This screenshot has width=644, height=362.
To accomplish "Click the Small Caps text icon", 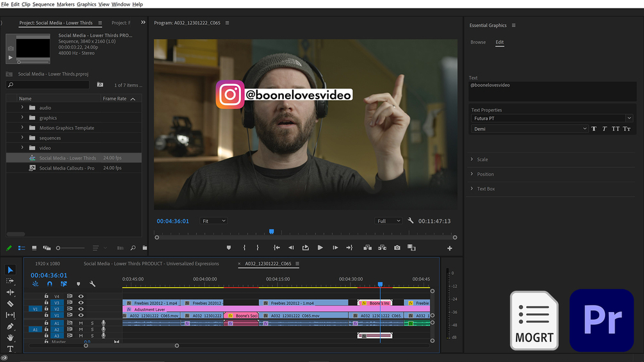I will tap(626, 129).
